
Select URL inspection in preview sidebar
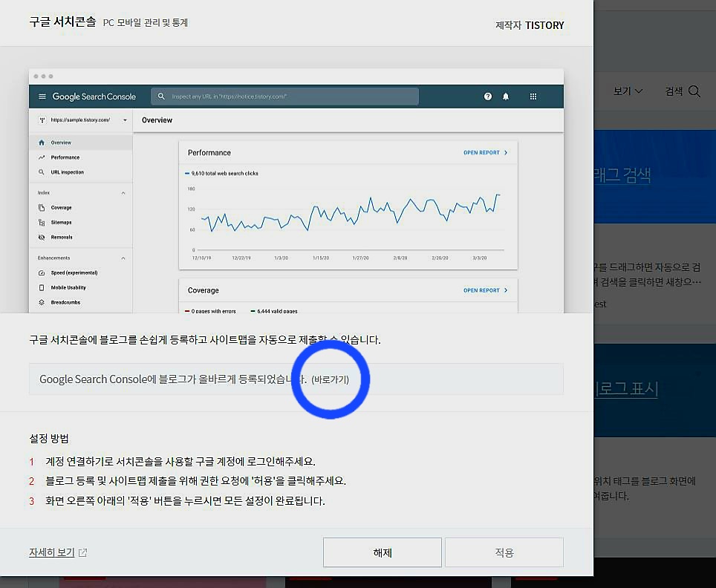pyautogui.click(x=80, y=172)
